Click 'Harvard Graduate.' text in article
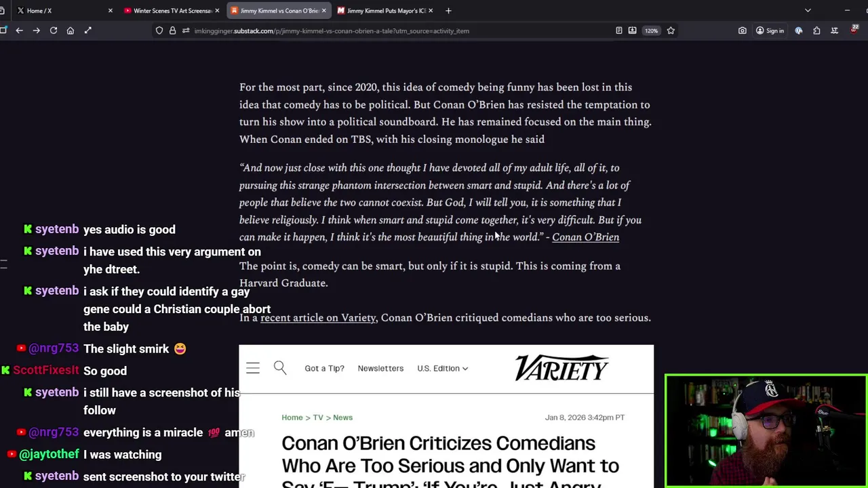The height and width of the screenshot is (488, 868). pyautogui.click(x=283, y=283)
